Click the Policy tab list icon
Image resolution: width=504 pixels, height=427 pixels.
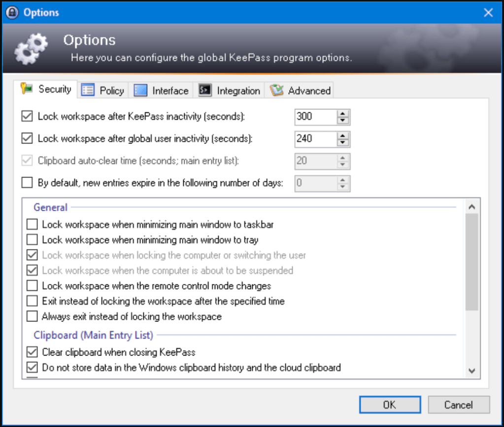pyautogui.click(x=88, y=90)
